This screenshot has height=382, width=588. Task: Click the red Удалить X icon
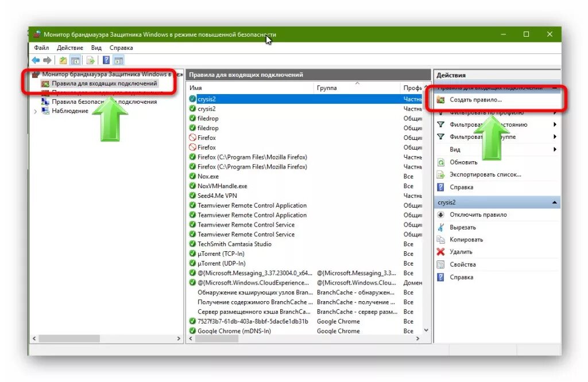tap(441, 252)
